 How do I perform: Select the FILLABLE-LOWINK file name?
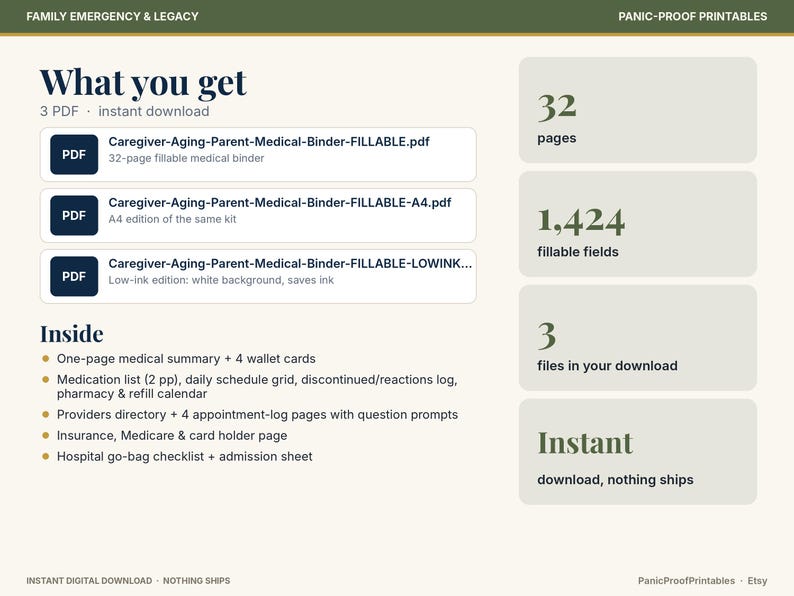tap(290, 263)
